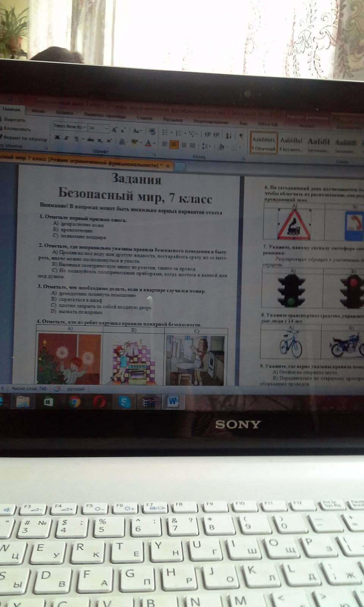Click the Increase Indent icon
Screen dimensions: 364x607
pos(217,135)
